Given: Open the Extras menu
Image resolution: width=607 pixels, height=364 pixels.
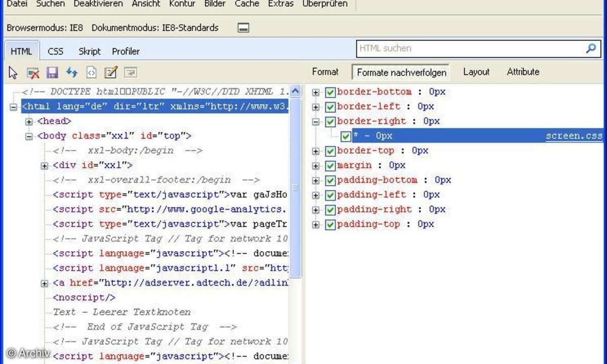Looking at the screenshot, I should pyautogui.click(x=281, y=4).
